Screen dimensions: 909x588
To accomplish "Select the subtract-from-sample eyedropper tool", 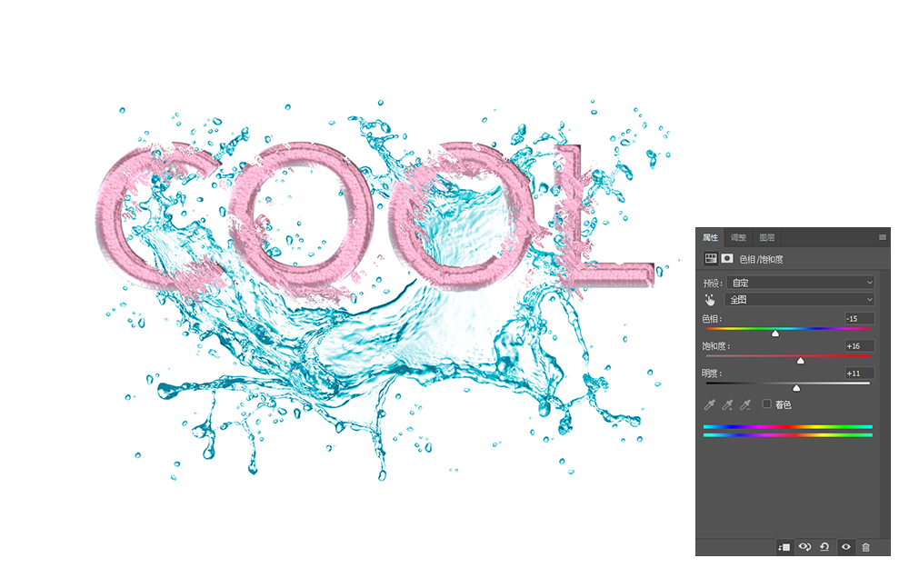I will 745,404.
